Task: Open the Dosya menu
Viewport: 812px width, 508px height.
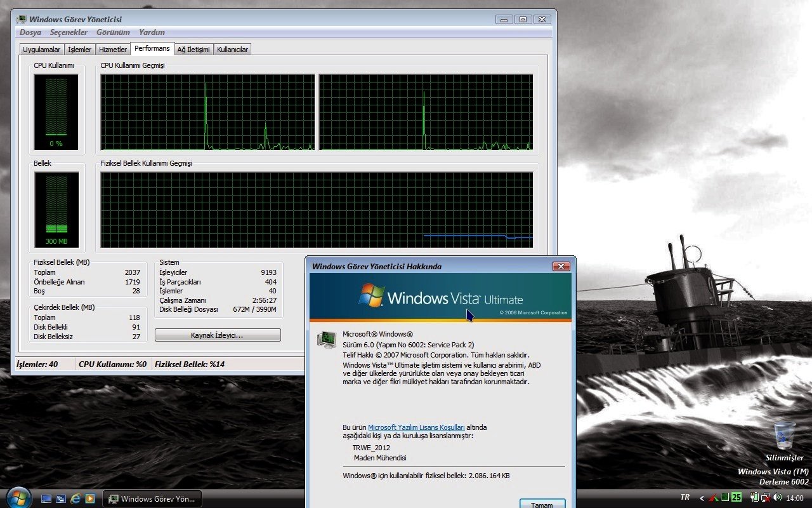Action: pos(30,32)
